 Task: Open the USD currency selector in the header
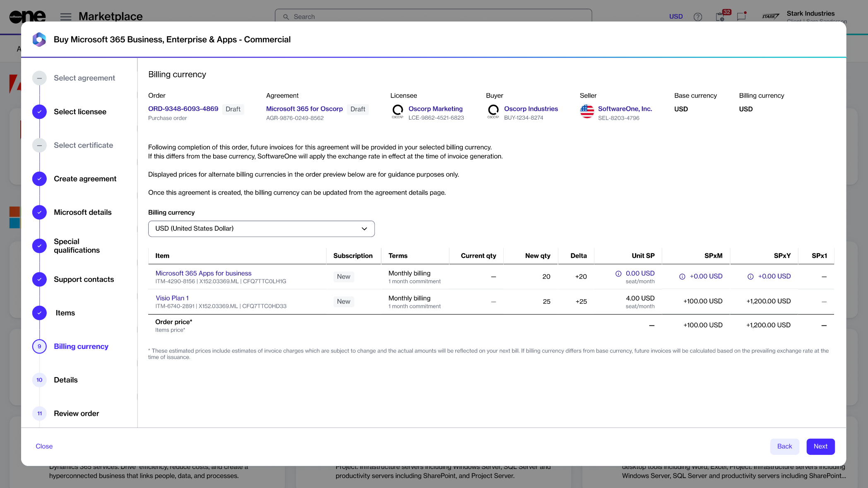point(676,17)
